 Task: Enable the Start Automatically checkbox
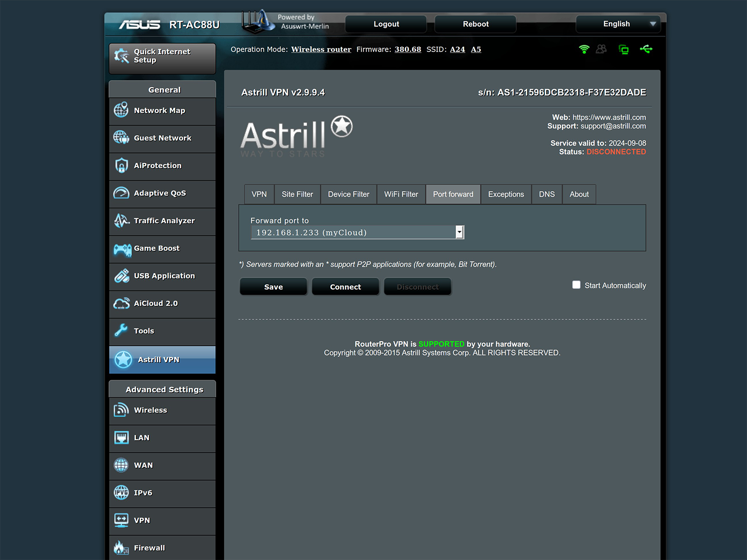577,285
